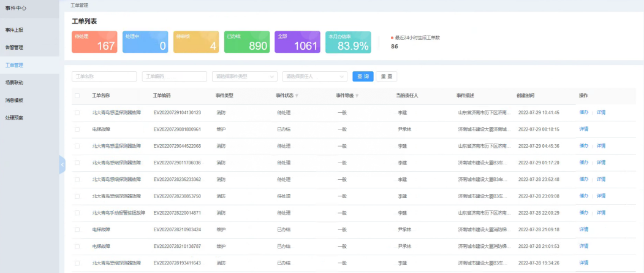Open the 待审核 yellow status card
The image size is (644, 273).
[195, 42]
